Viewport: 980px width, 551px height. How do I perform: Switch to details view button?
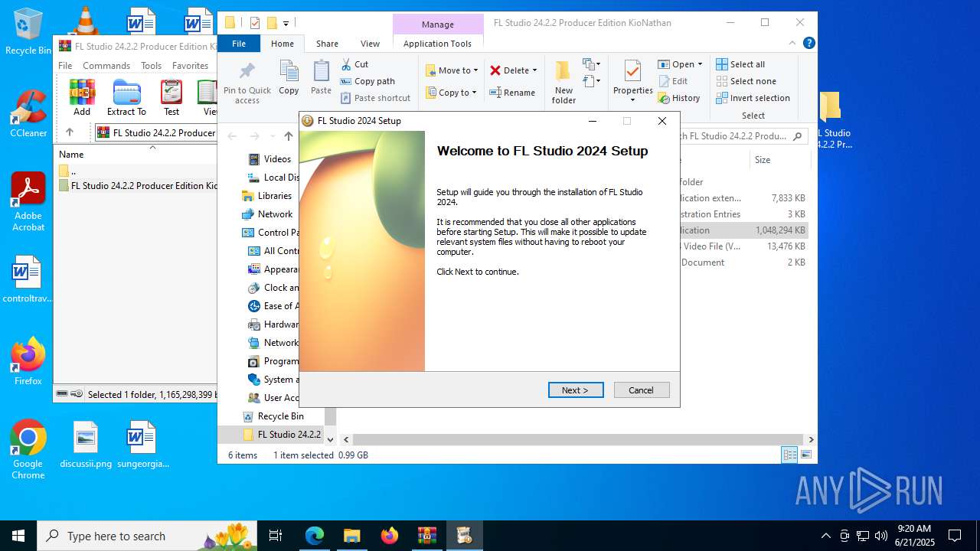coord(789,455)
